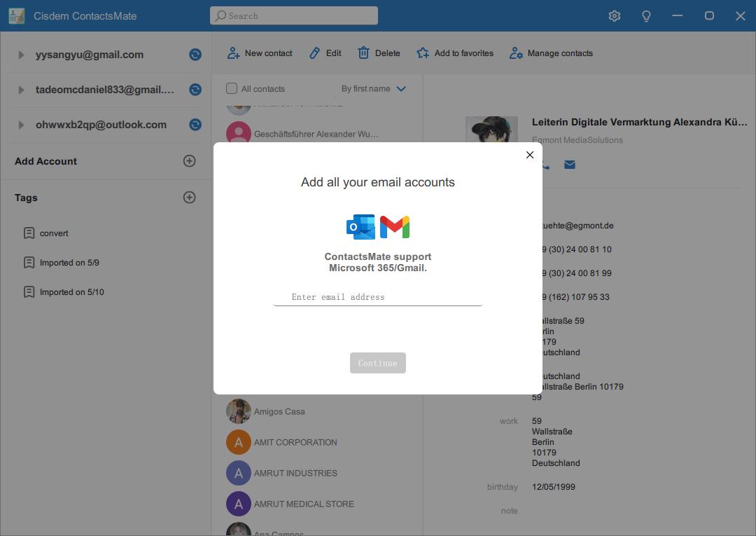The image size is (756, 536).
Task: Click the lightbulb tips icon
Action: (646, 15)
